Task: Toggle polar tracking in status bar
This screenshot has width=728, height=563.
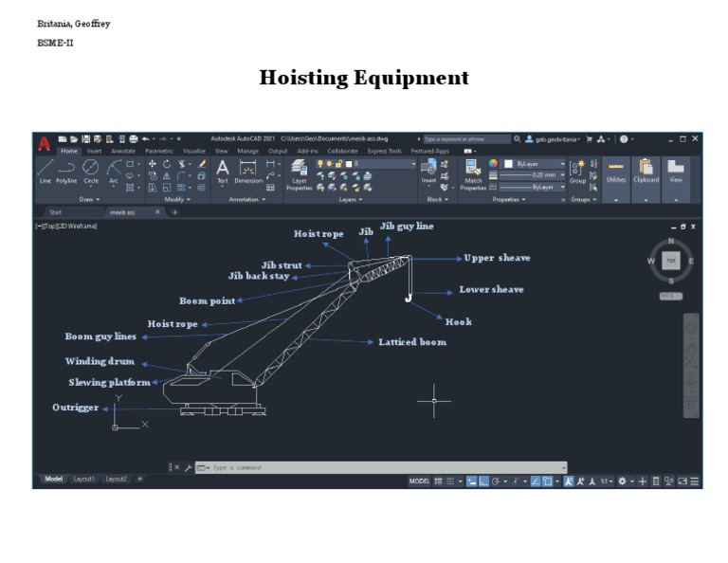Action: (x=496, y=481)
